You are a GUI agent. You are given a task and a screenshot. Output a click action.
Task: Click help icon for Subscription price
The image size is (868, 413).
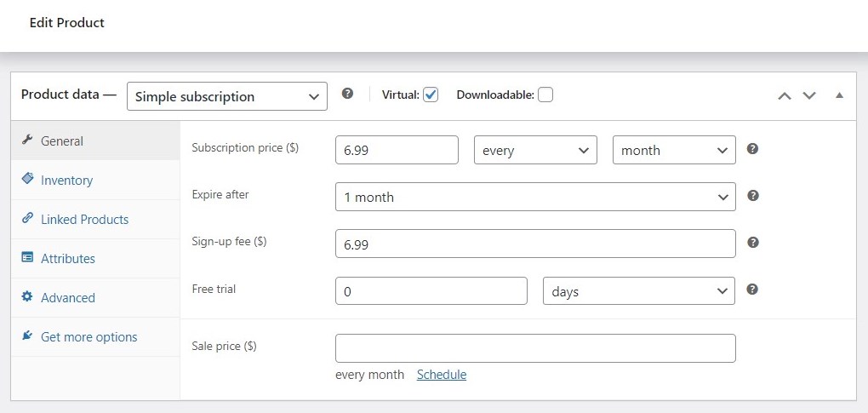click(752, 148)
